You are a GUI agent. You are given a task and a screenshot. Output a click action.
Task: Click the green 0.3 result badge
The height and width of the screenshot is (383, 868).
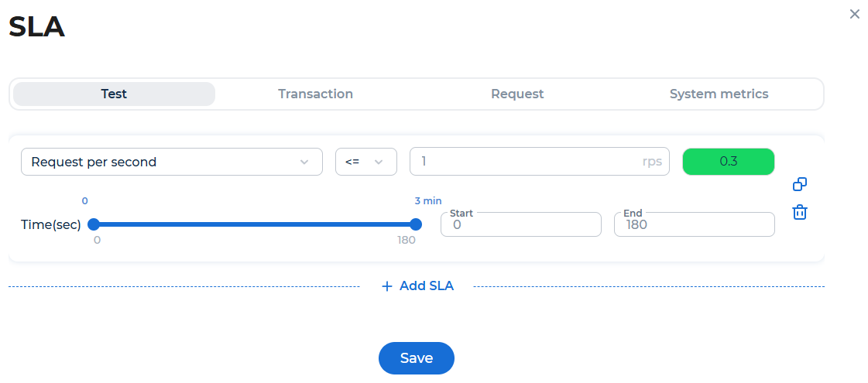729,162
